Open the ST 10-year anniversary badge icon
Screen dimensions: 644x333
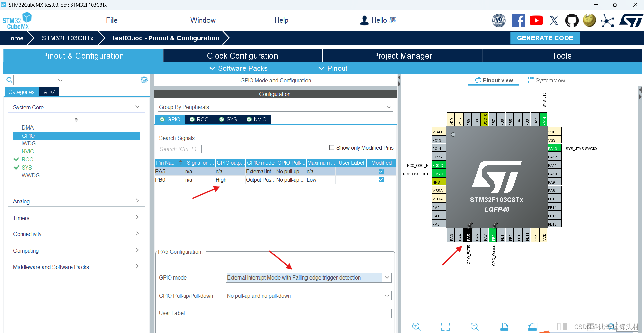pyautogui.click(x=499, y=21)
